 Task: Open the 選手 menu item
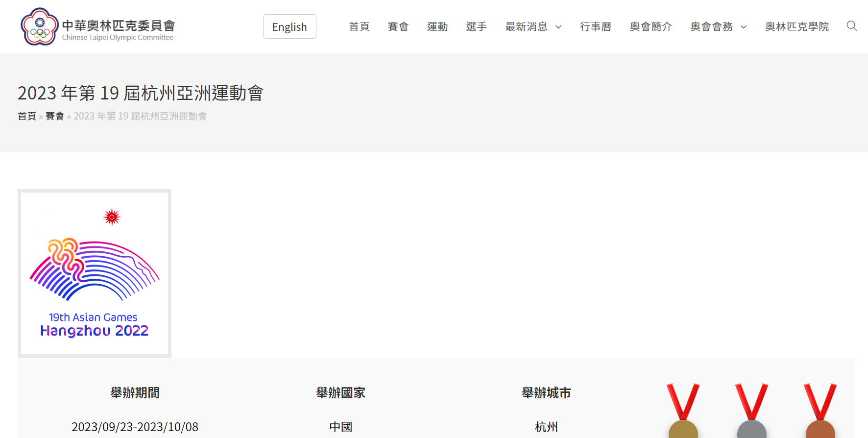[x=477, y=26]
